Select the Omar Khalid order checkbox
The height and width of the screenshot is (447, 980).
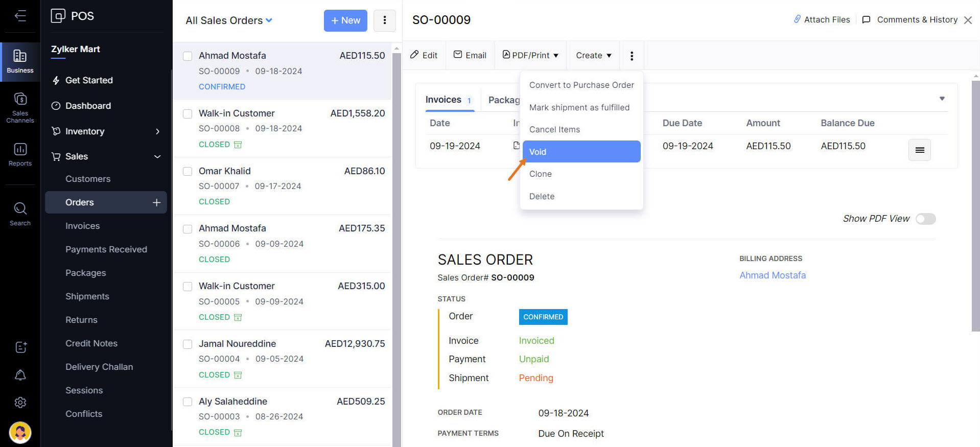(x=188, y=171)
